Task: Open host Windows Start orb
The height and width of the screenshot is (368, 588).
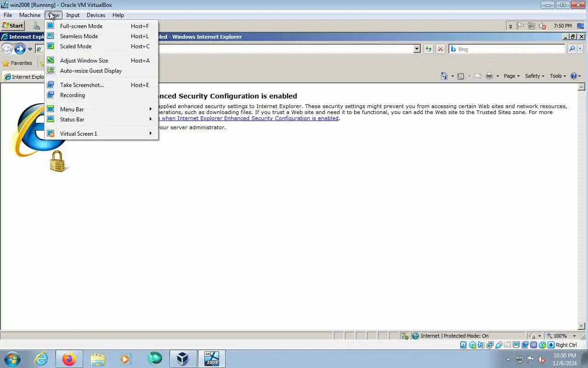Action: click(12, 359)
